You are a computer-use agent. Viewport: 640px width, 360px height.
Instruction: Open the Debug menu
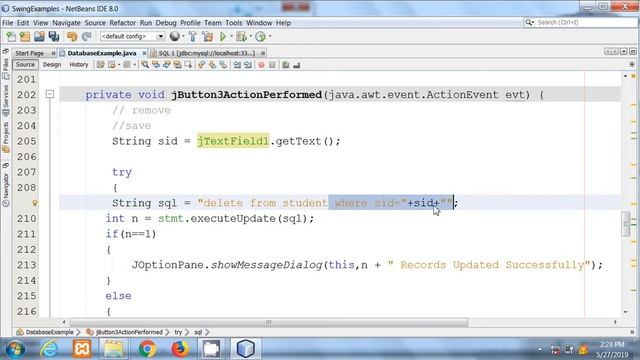[166, 23]
